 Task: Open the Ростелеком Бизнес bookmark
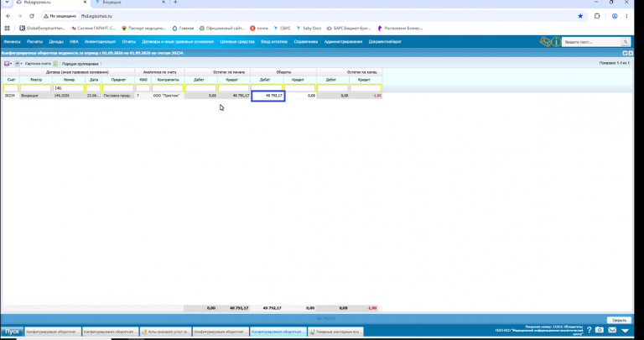click(400, 29)
